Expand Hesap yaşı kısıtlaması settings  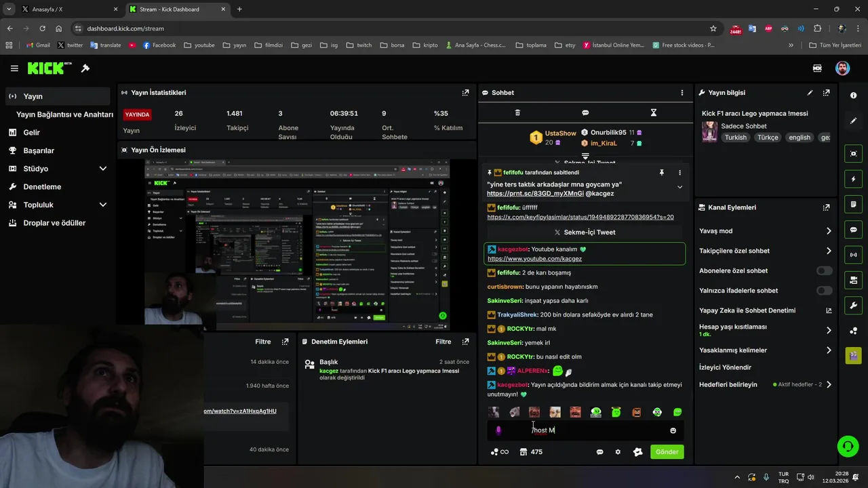point(829,330)
